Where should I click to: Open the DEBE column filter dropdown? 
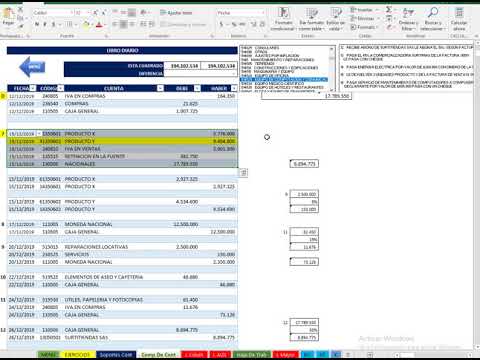click(197, 88)
